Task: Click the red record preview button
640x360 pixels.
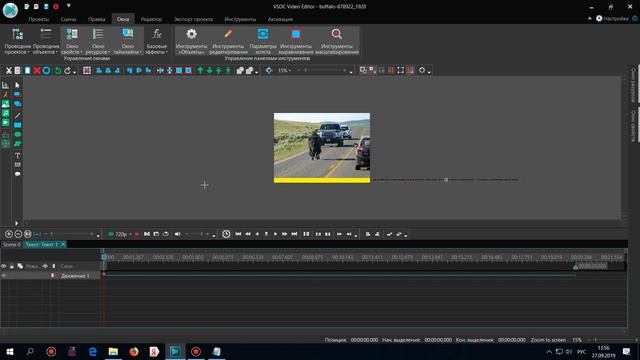Action: coord(137,234)
